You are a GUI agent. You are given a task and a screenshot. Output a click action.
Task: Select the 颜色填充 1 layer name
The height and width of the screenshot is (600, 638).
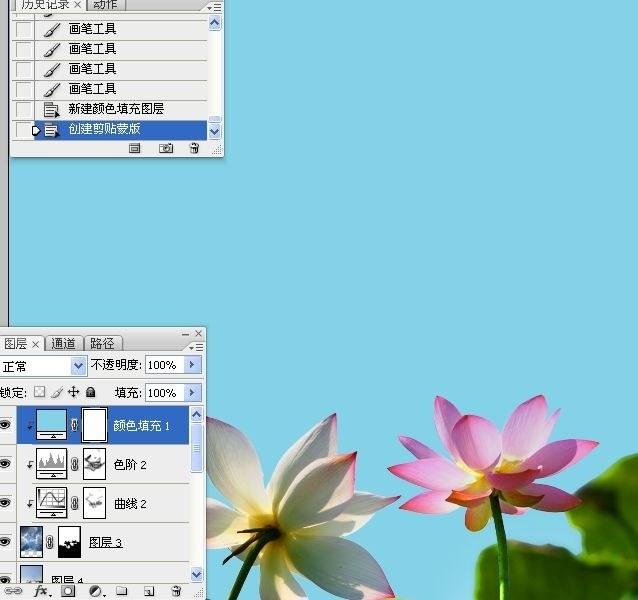[x=141, y=426]
